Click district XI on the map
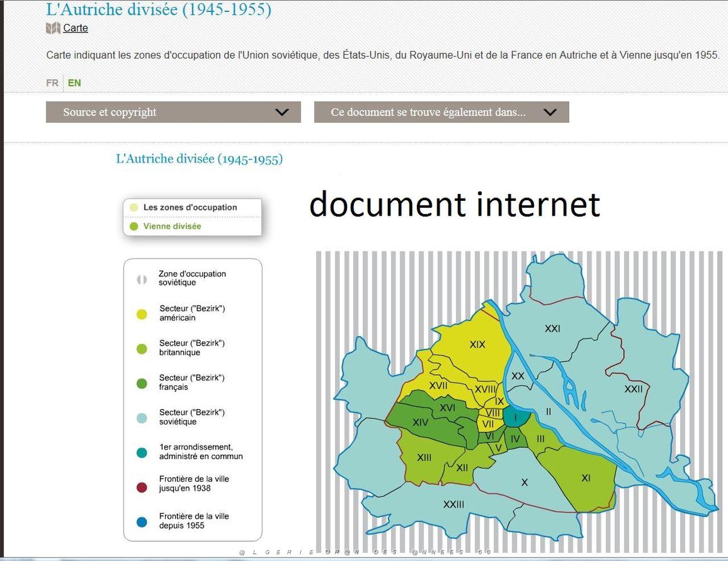The height and width of the screenshot is (561, 728). 586,478
